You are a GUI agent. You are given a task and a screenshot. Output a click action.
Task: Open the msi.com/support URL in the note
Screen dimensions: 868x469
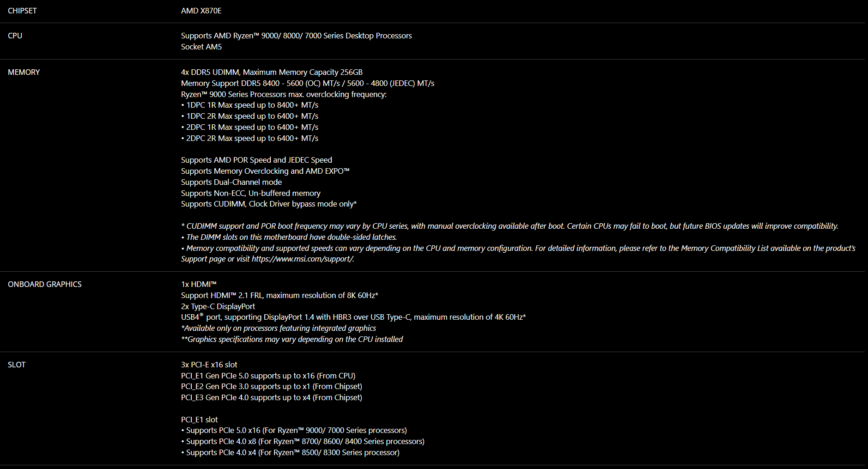303,259
